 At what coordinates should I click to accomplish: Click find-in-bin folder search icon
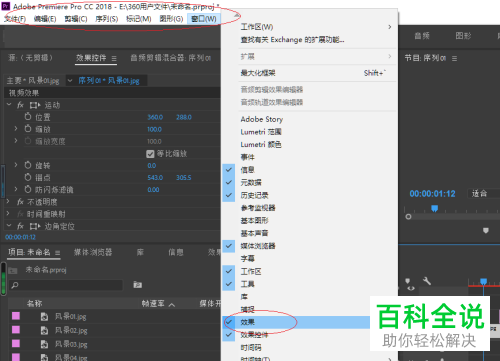point(138,285)
